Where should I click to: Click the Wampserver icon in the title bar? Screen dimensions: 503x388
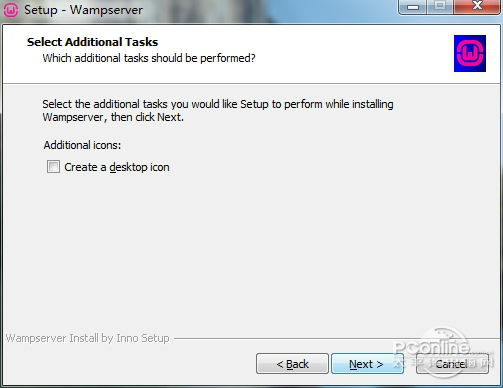click(11, 10)
